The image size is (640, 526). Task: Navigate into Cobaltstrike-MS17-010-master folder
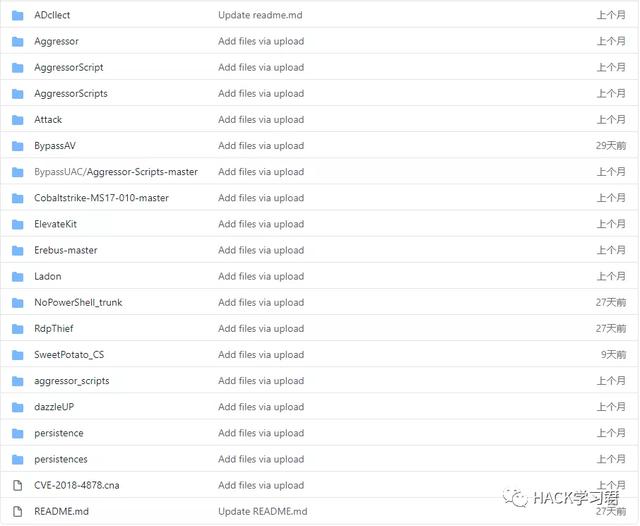101,198
